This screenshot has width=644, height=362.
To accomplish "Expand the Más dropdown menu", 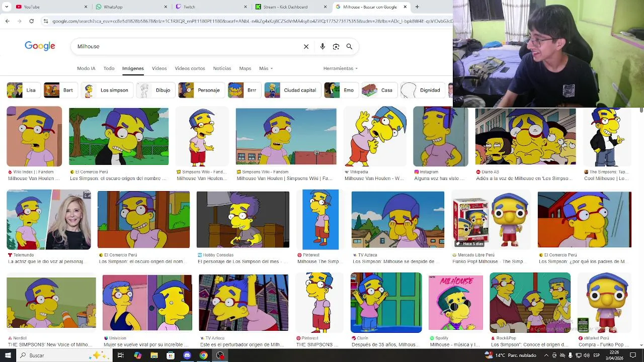I will [266, 68].
